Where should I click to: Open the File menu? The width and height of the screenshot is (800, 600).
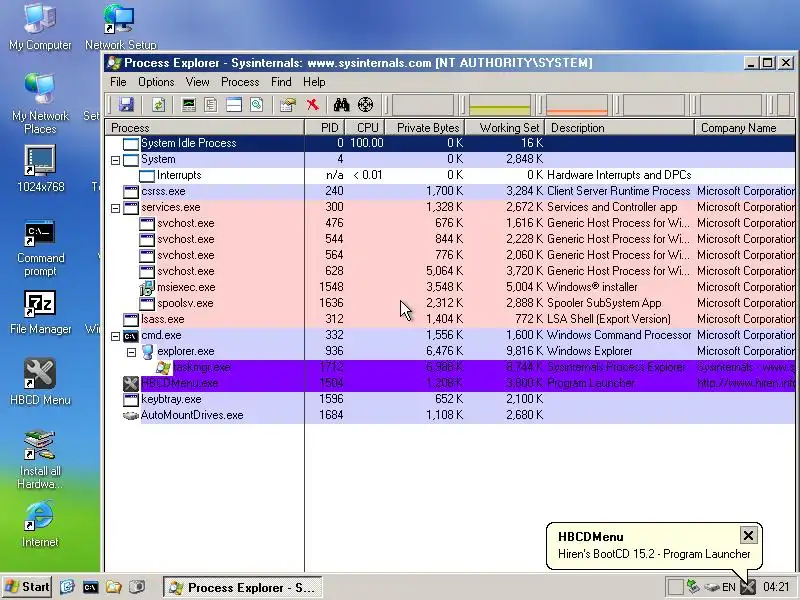118,82
